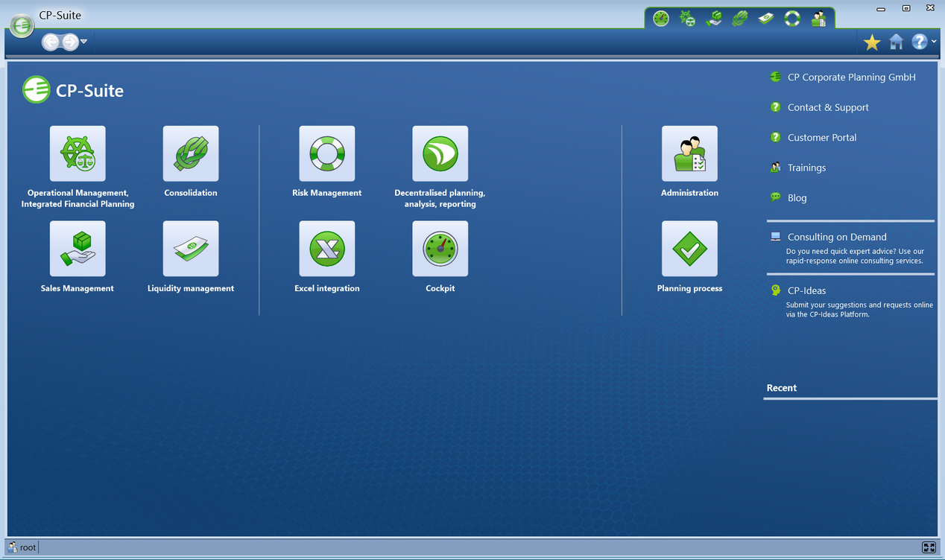Open the Blog link
The height and width of the screenshot is (560, 945).
coord(797,198)
